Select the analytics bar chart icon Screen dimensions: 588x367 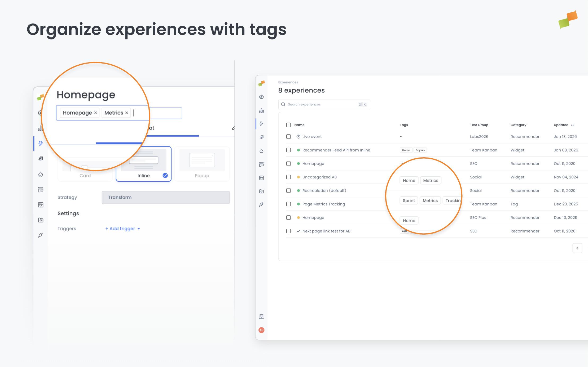(261, 111)
